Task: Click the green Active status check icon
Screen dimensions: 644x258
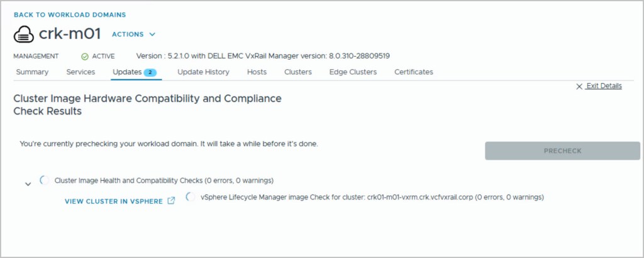Action: click(x=85, y=56)
